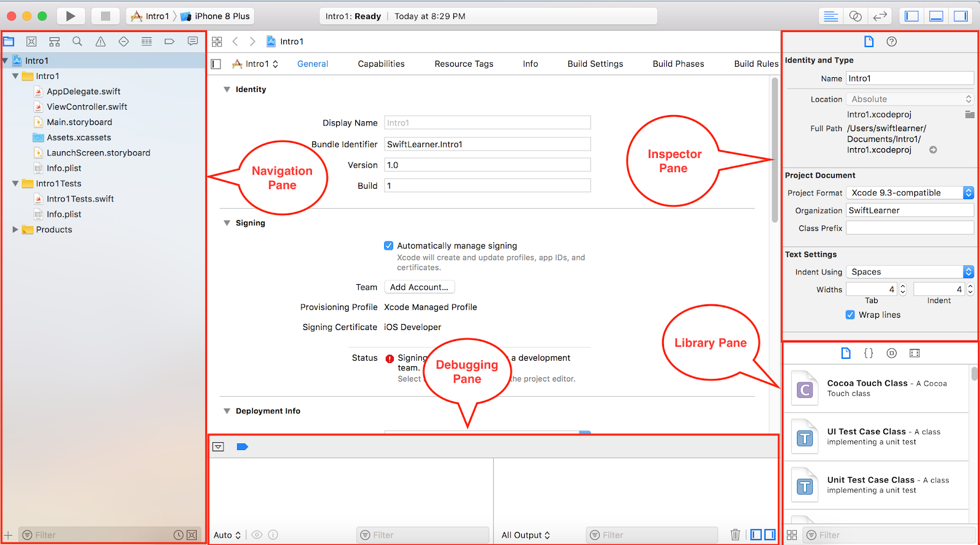Screen dimensions: 980x545
Task: Open the issue navigator warning icon
Action: coord(100,42)
